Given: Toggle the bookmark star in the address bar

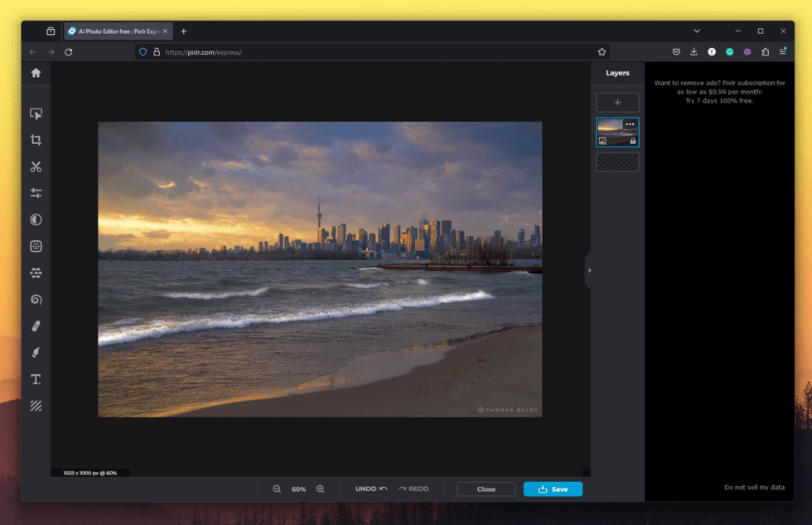Looking at the screenshot, I should [600, 51].
